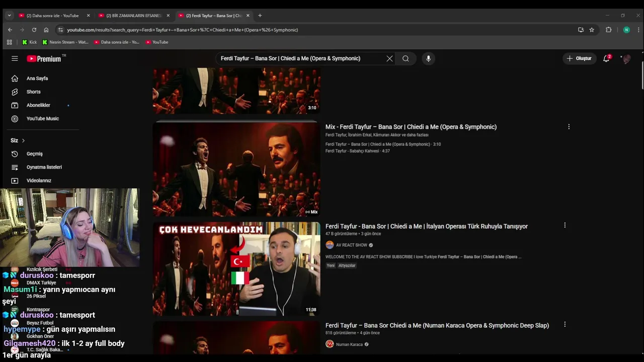
Task: Click the site info icon in address bar
Action: pos(60,30)
